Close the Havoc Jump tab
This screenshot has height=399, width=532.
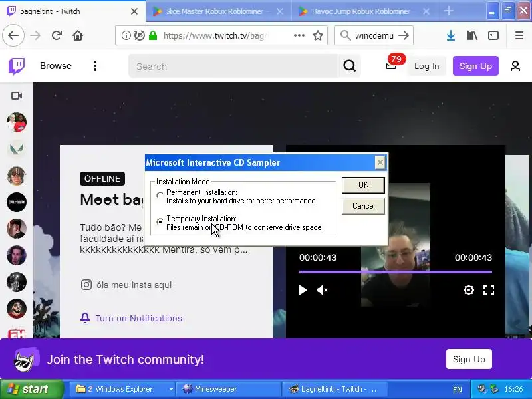(x=426, y=11)
